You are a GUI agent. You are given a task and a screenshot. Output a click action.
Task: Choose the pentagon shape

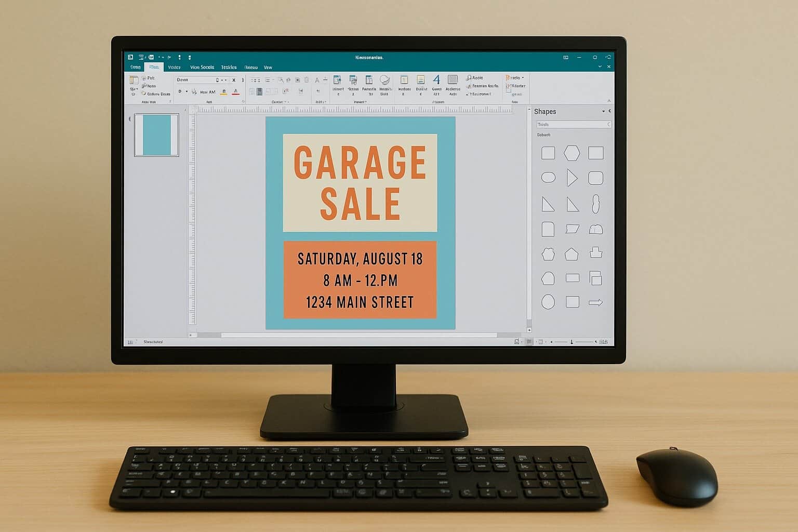(x=571, y=254)
